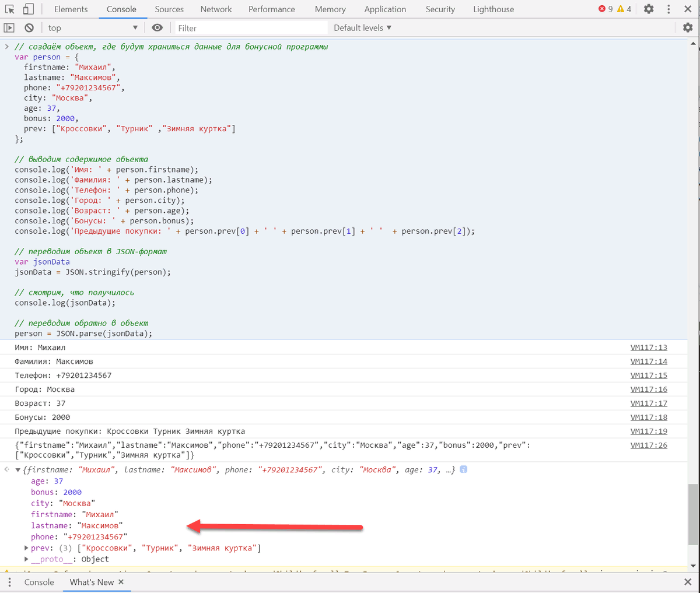This screenshot has width=700, height=593.
Task: Click the code line 'console.log(jsonData);'
Action: pos(65,303)
